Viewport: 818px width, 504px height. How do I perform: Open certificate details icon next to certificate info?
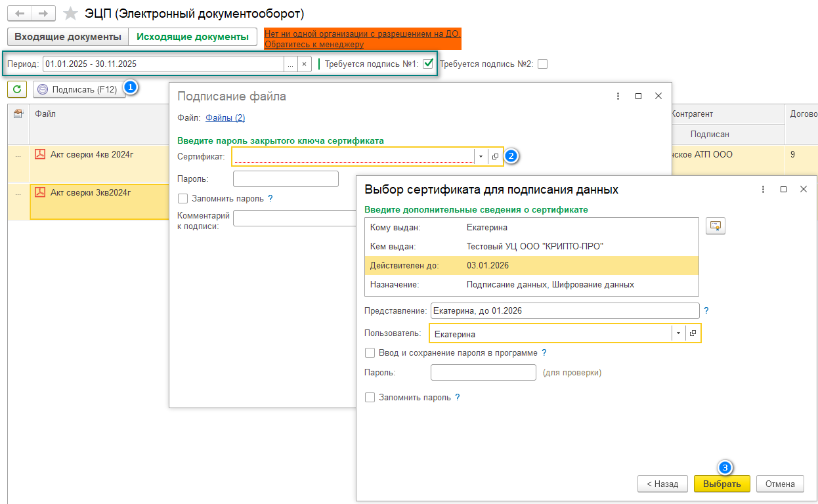715,226
